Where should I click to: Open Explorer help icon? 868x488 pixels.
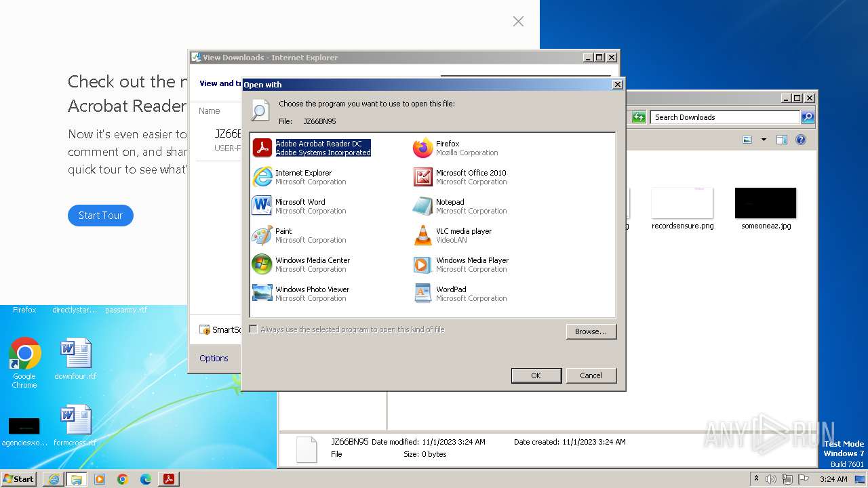[x=801, y=140]
